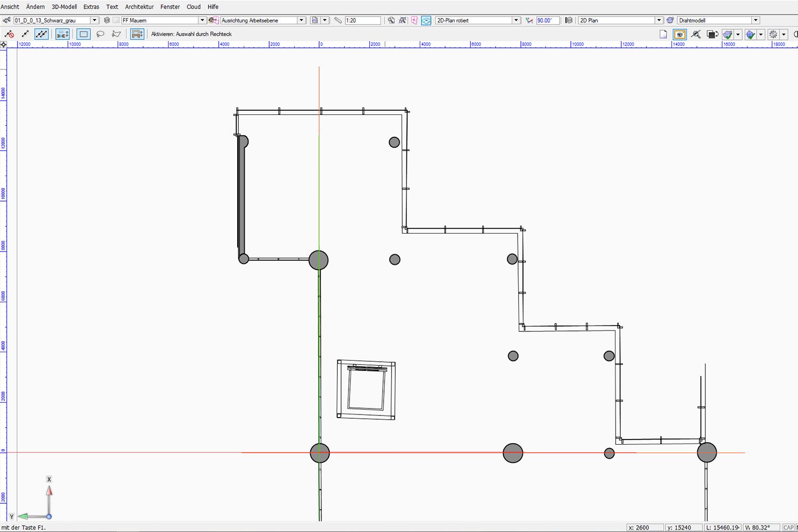Toggle the pink work plane icon
The height and width of the screenshot is (532, 798).
(x=414, y=20)
